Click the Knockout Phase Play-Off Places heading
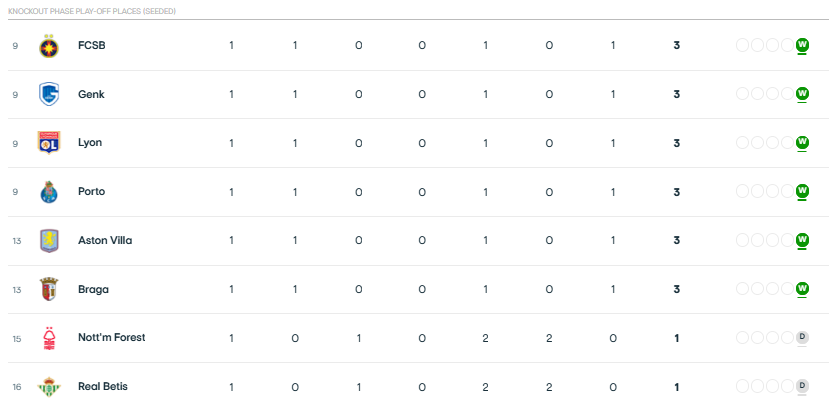Screen dimensions: 829x403 click(92, 11)
